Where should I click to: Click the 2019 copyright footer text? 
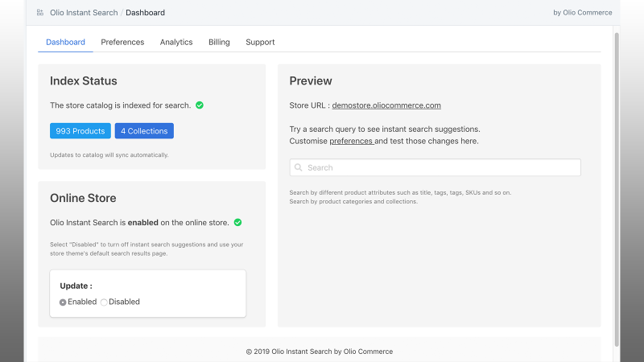click(x=319, y=352)
